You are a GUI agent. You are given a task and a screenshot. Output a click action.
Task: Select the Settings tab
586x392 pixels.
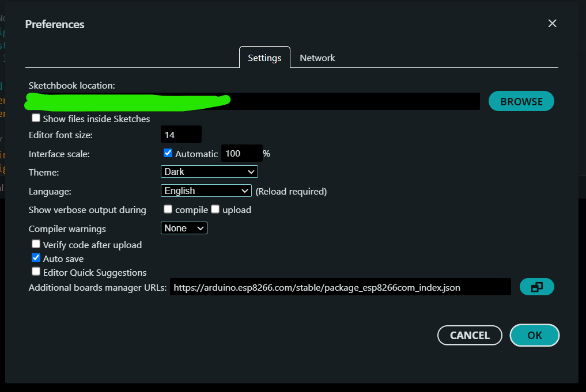pyautogui.click(x=264, y=58)
